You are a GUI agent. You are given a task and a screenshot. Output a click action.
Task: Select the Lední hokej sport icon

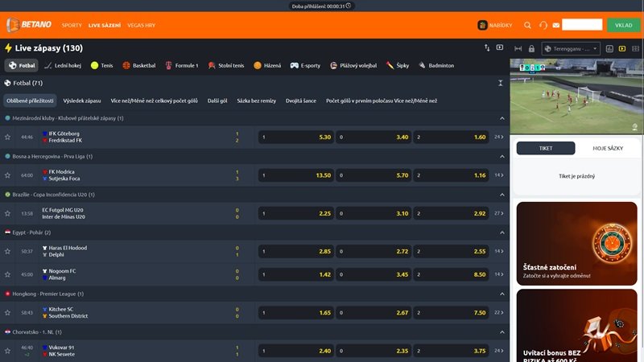[x=48, y=65]
